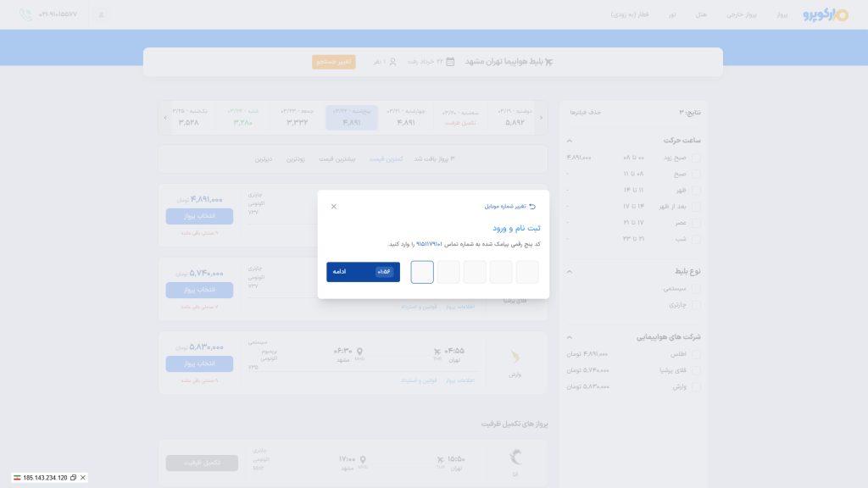The width and height of the screenshot is (868, 488).
Task: Check the سیستمی system ticket type filter
Action: [x=696, y=288]
